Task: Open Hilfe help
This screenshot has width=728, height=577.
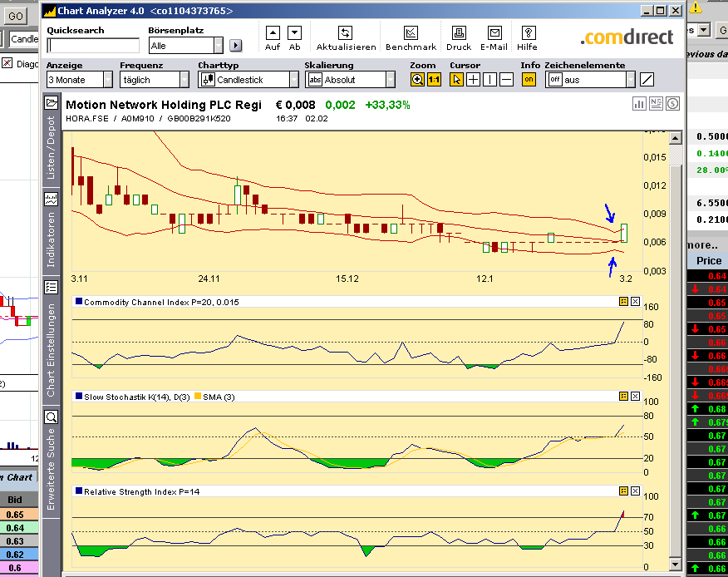Action: coord(529,33)
